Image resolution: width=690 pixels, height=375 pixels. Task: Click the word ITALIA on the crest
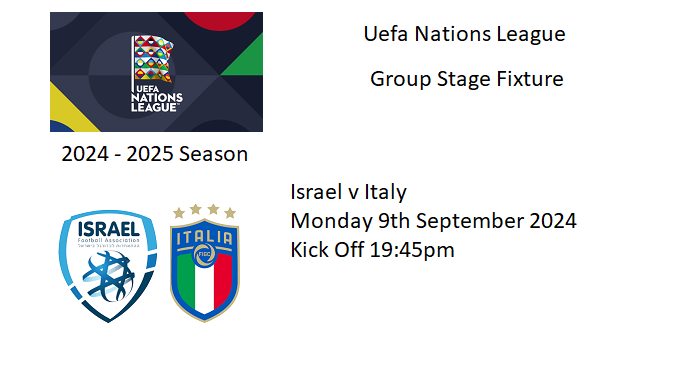coord(205,238)
